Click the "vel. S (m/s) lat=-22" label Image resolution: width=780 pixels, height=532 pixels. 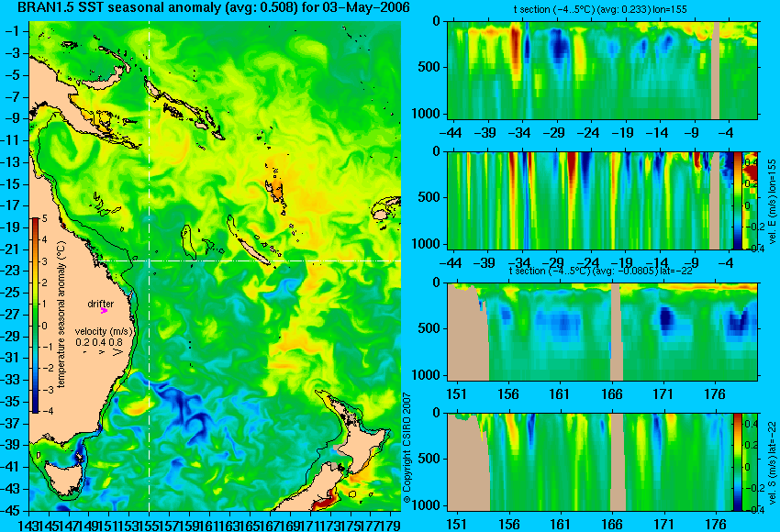tap(773, 462)
